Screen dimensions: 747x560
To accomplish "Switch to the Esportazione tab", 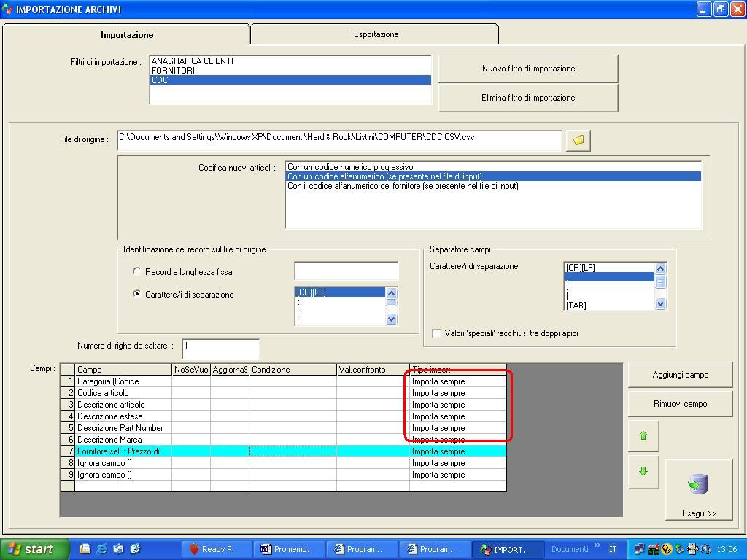I will click(x=376, y=34).
